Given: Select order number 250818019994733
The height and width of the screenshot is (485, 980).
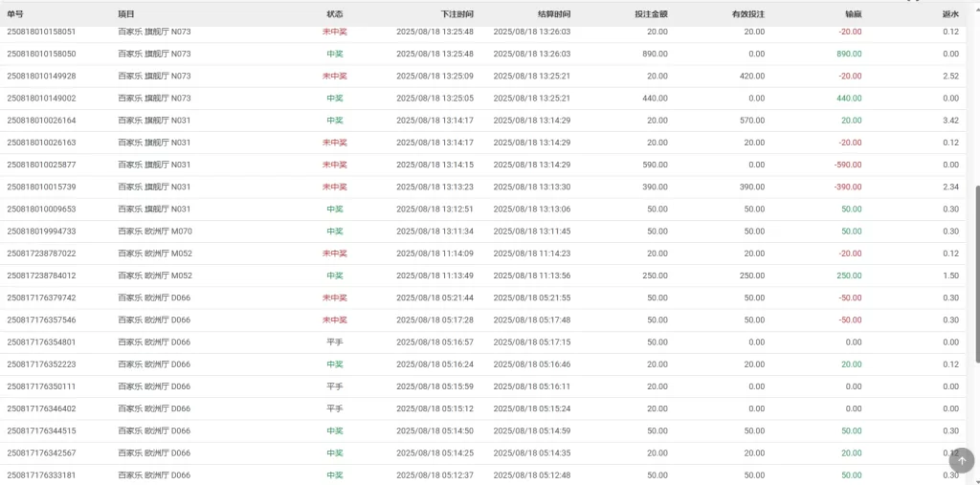Looking at the screenshot, I should 42,231.
